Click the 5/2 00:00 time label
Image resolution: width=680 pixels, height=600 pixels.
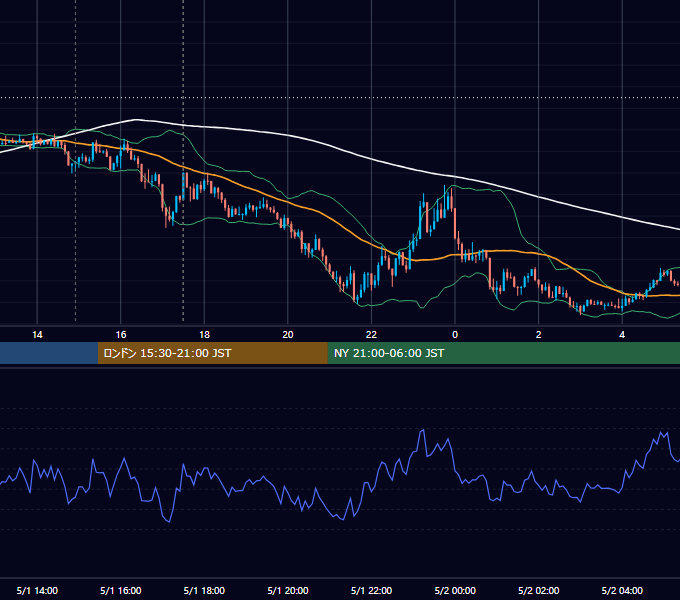click(x=455, y=590)
